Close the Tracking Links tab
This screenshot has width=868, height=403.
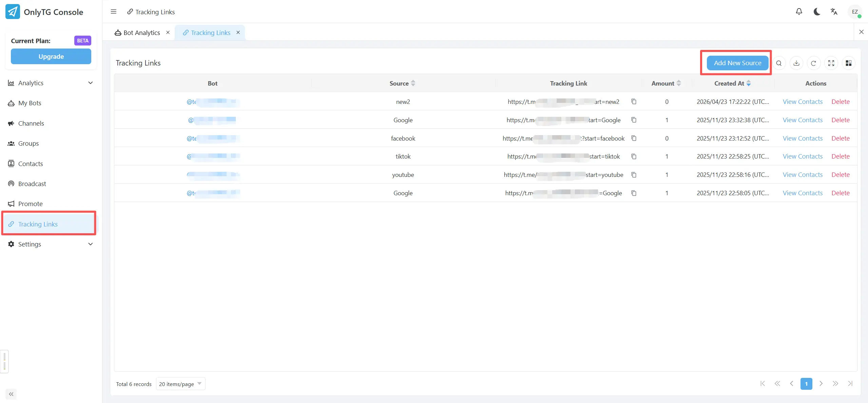238,33
